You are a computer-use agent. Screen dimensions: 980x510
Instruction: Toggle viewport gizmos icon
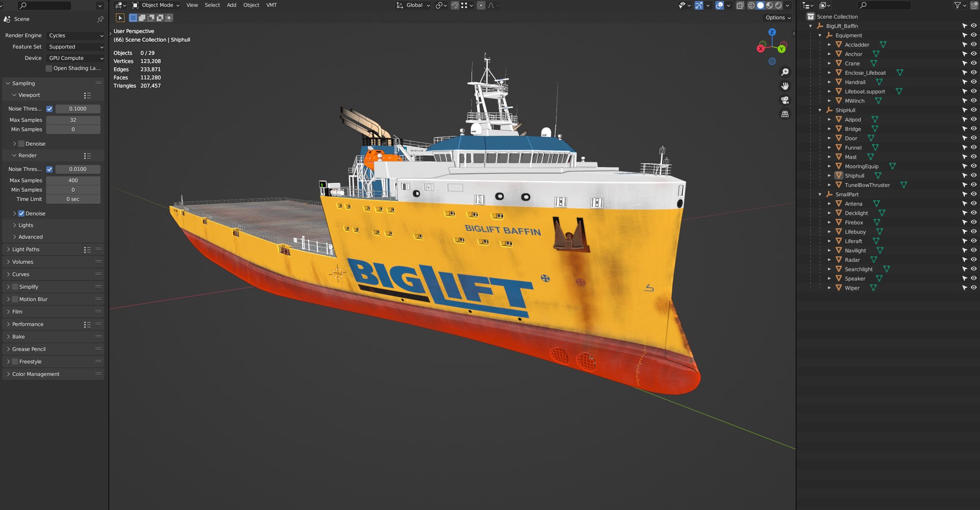[699, 5]
